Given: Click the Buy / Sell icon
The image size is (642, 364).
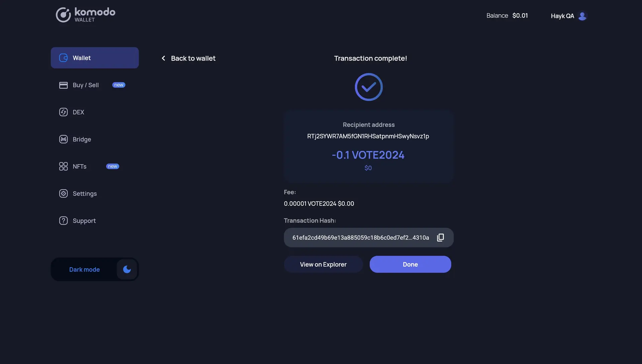Looking at the screenshot, I should pyautogui.click(x=63, y=85).
